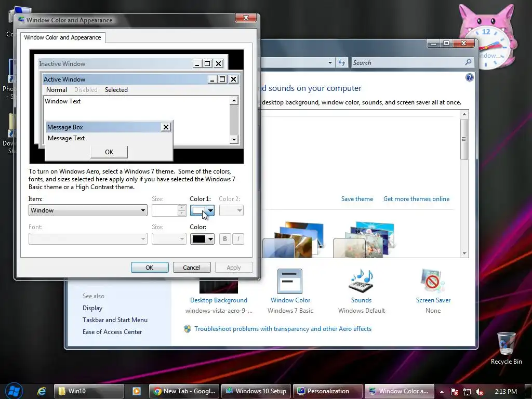Click the Cancel button
Viewport: 532px width, 399px height.
click(x=191, y=268)
